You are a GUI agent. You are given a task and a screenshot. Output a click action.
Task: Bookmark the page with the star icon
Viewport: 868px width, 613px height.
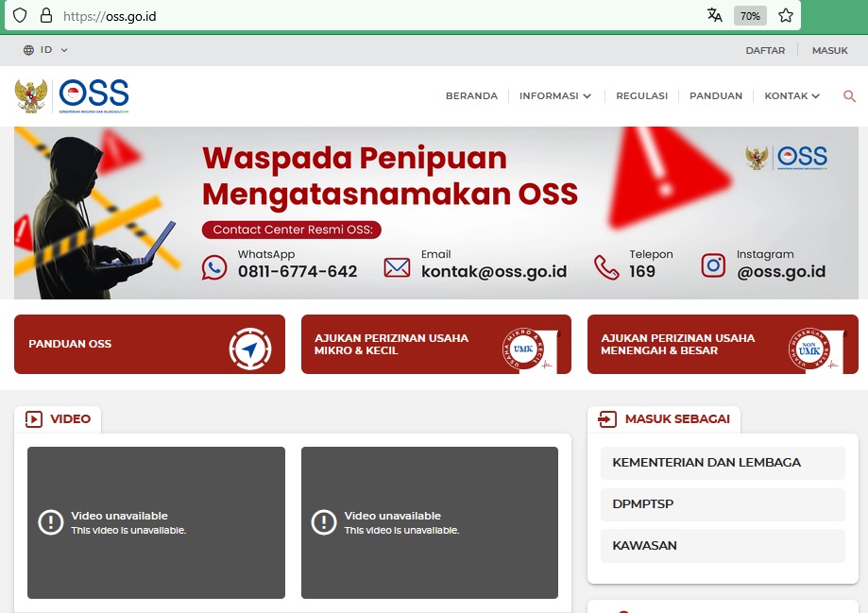click(786, 15)
